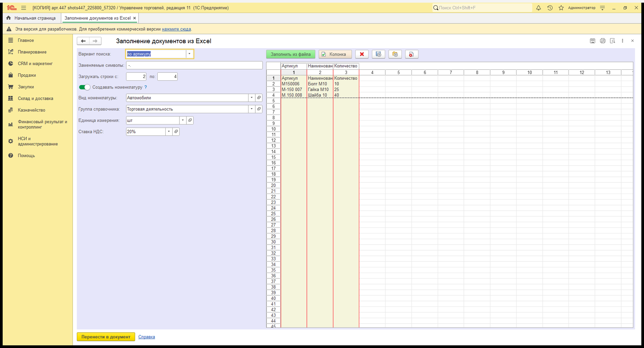Click the red X delete button in the toolbar
Image resolution: width=644 pixels, height=348 pixels.
pos(362,54)
